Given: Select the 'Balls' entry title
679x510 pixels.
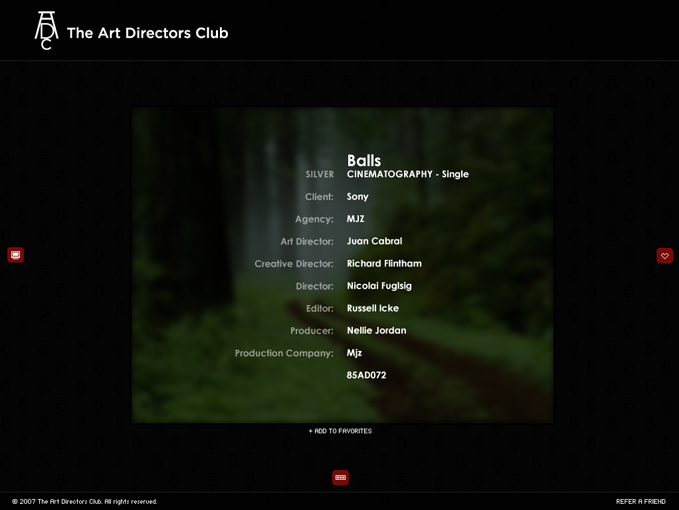Looking at the screenshot, I should point(364,161).
